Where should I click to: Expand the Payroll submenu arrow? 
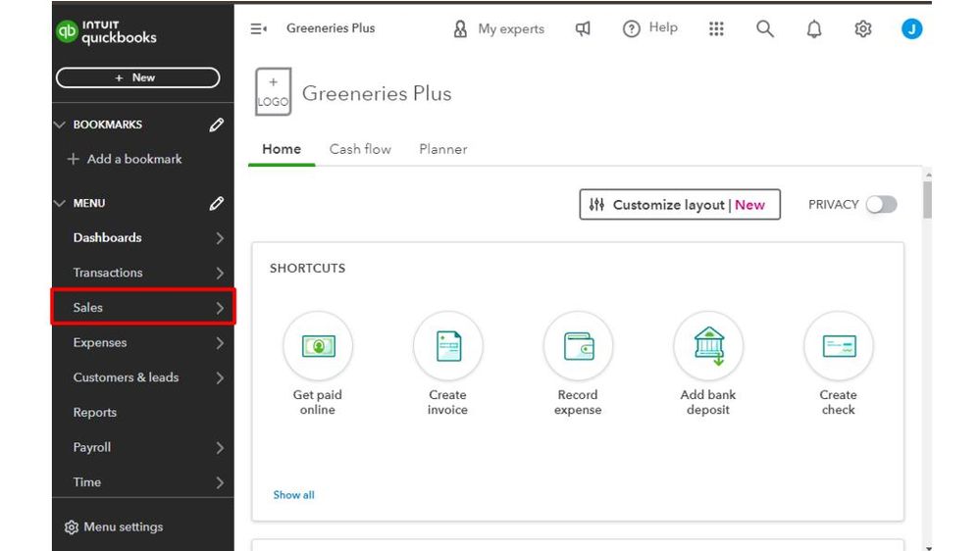point(220,448)
